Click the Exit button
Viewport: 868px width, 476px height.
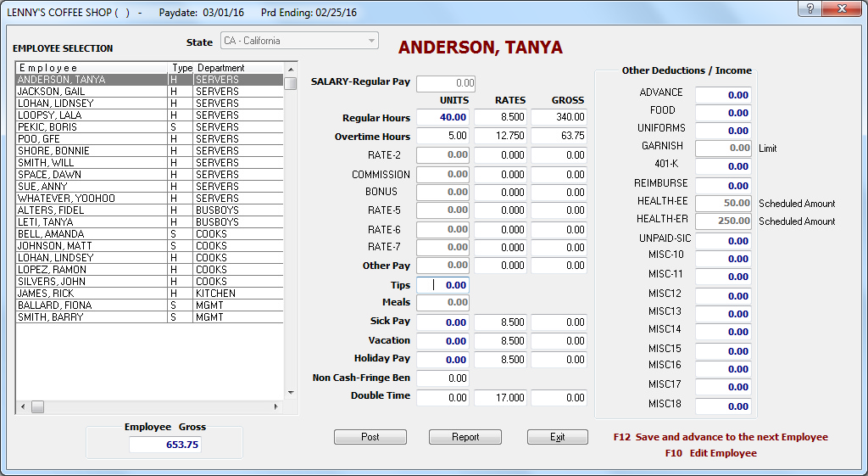(x=558, y=437)
